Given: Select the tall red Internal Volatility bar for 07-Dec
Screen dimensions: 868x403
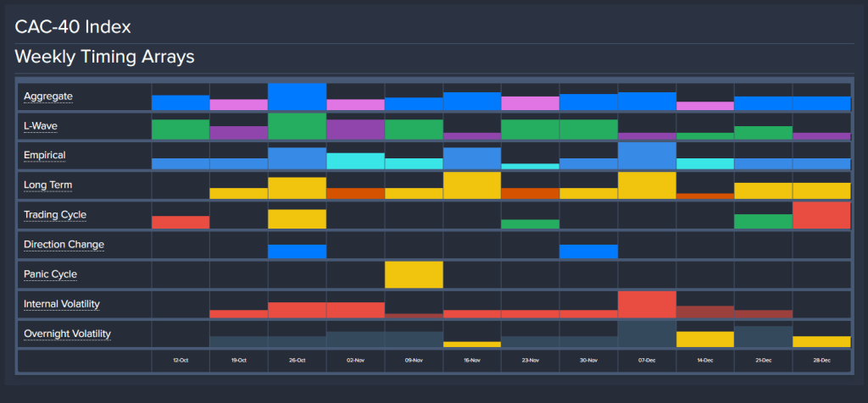Looking at the screenshot, I should click(647, 305).
